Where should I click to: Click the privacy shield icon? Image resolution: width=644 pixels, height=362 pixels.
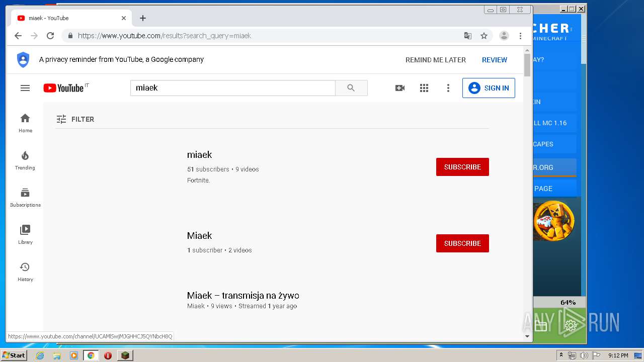click(23, 59)
